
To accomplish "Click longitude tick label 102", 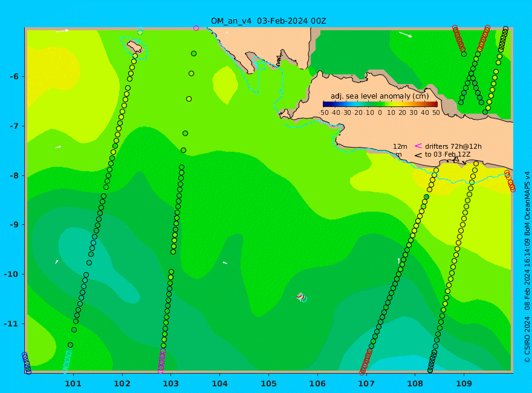I will 122,384.
